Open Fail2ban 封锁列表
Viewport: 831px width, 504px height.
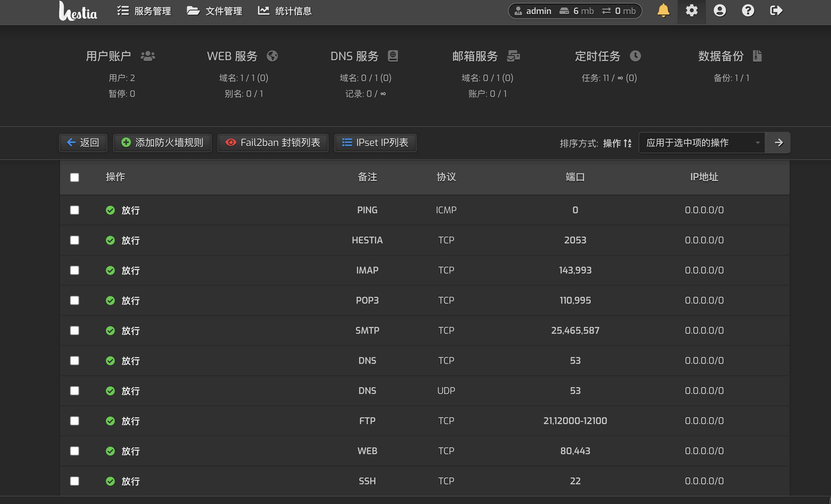(x=273, y=143)
